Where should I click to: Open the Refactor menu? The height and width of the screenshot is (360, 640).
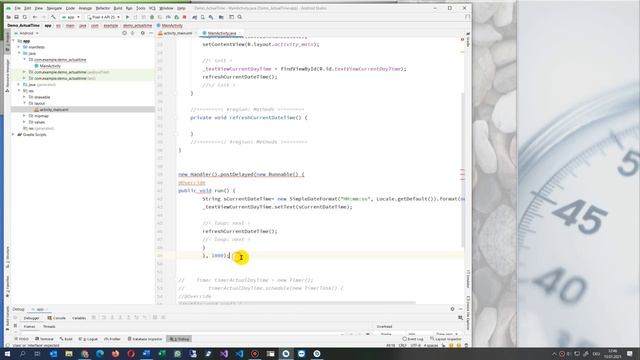(x=102, y=8)
